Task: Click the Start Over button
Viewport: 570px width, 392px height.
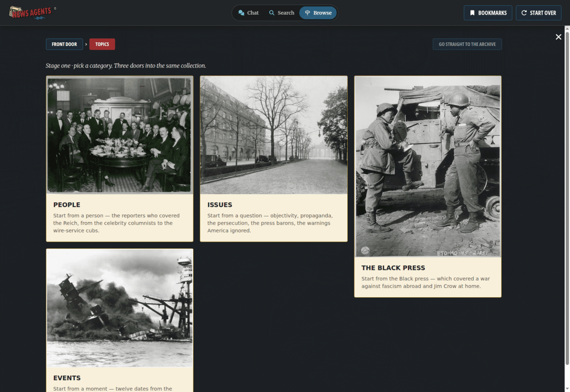Action: click(539, 13)
